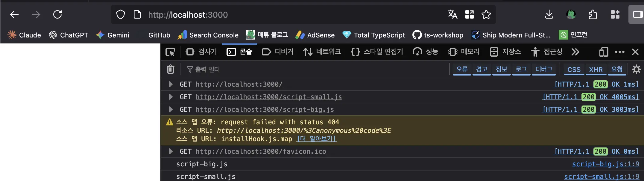The height and width of the screenshot is (181, 644).
Task: Show more devtools tabs chevron
Action: point(575,52)
